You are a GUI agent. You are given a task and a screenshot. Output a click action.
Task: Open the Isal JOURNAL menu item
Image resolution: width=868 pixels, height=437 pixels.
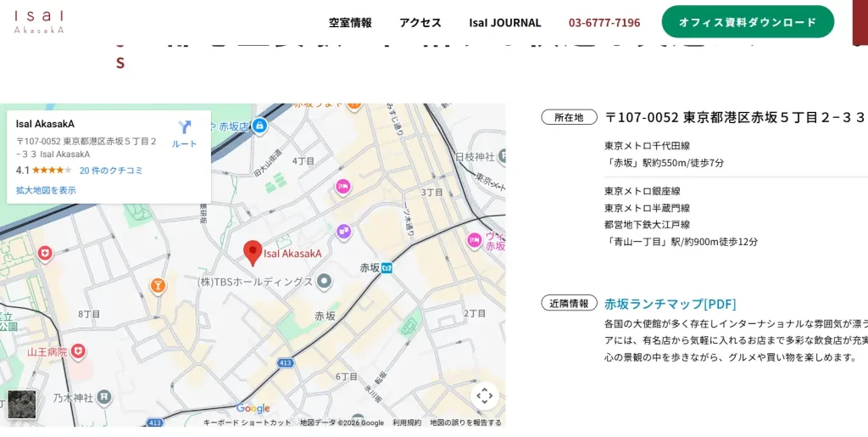pos(505,23)
